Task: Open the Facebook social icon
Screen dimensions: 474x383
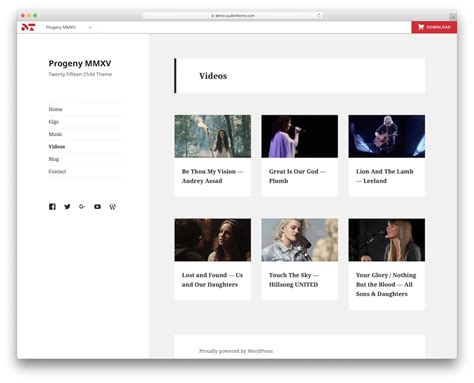Action: point(52,207)
